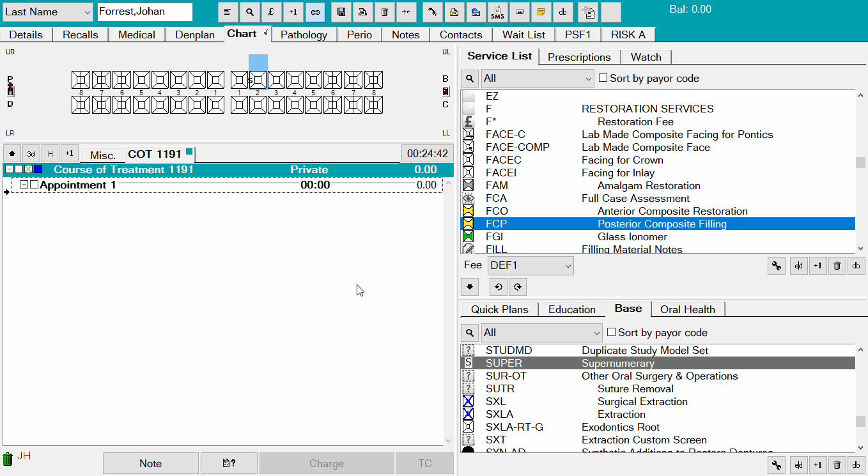Toggle the crossed green checkbox in Course of Treatment
The width and height of the screenshot is (868, 476).
click(x=28, y=169)
